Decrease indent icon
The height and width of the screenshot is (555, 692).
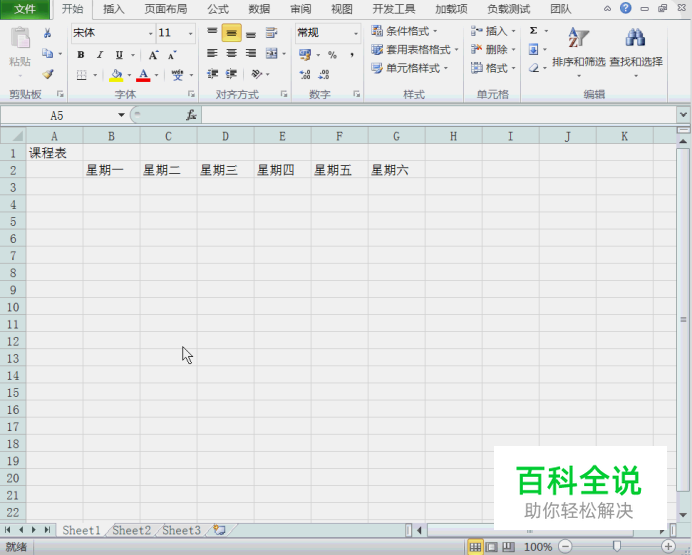coord(212,74)
